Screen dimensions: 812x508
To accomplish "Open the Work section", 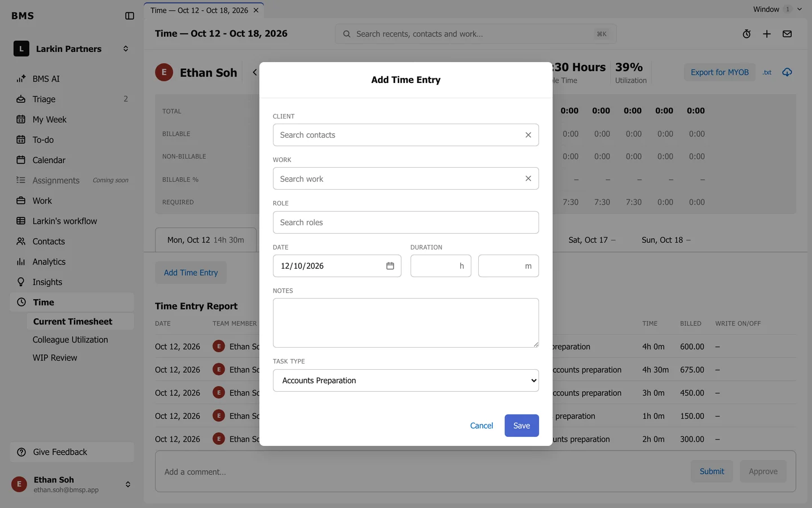I will 72,201.
